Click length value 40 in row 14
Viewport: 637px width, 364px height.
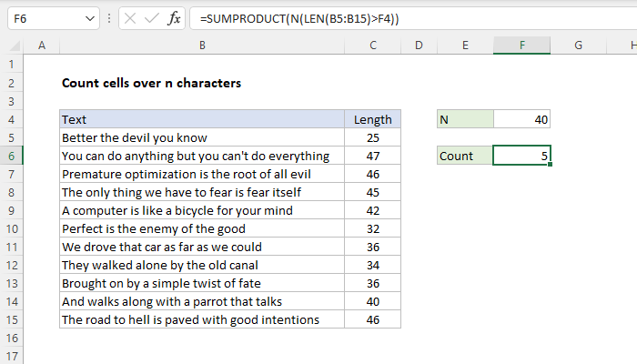(372, 301)
